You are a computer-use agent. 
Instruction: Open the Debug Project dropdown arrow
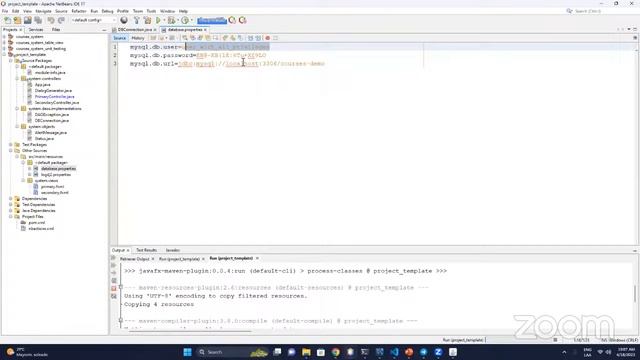click(178, 20)
